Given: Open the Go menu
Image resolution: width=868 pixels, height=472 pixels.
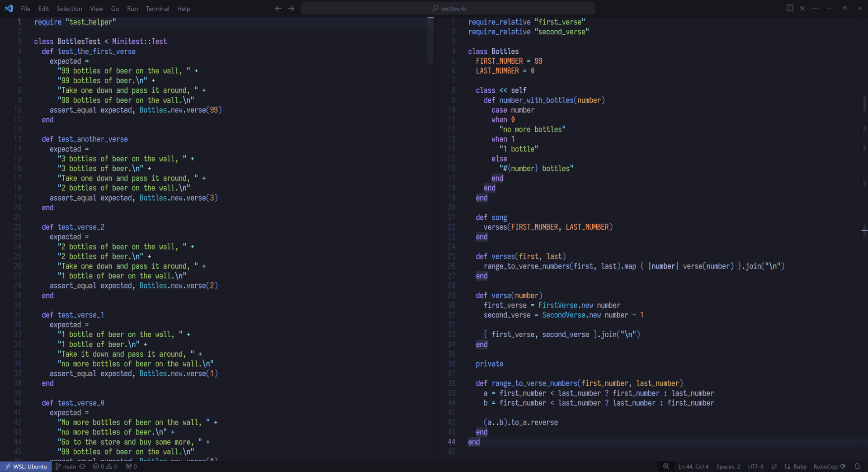Looking at the screenshot, I should 115,9.
